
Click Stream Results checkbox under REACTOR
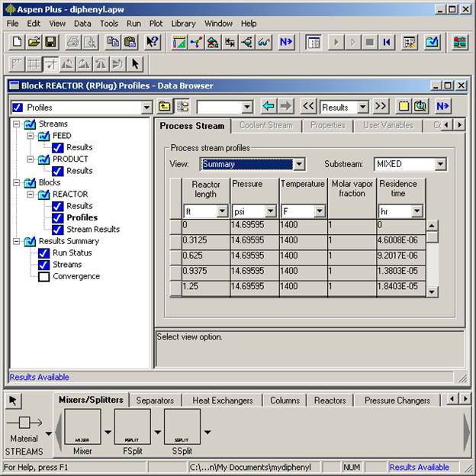[x=58, y=230]
